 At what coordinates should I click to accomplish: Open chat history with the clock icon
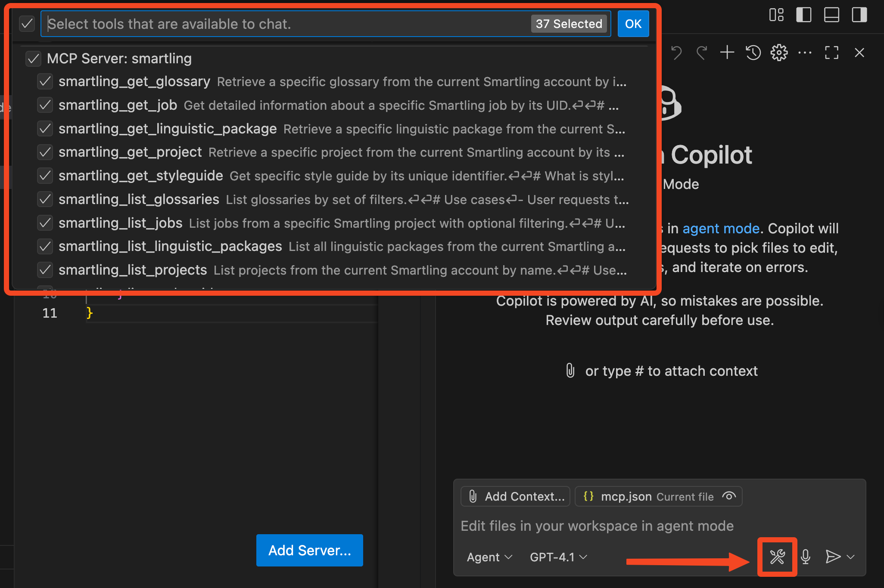pos(753,53)
